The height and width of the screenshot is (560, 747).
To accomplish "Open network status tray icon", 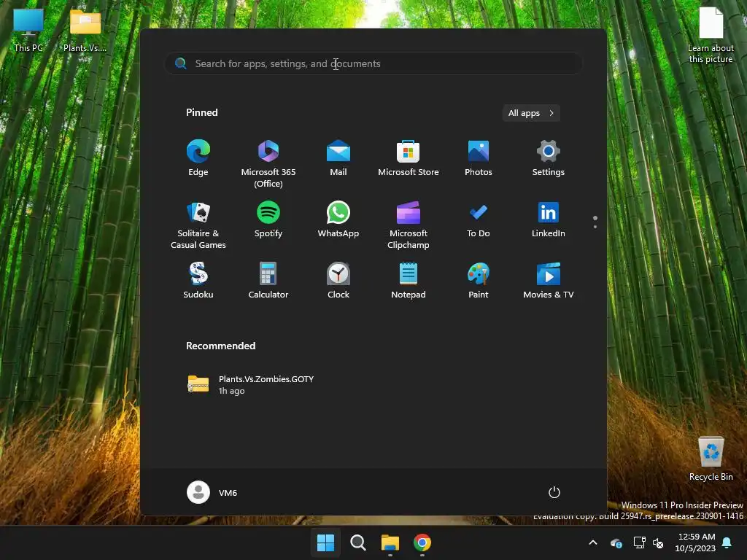I will tap(639, 542).
